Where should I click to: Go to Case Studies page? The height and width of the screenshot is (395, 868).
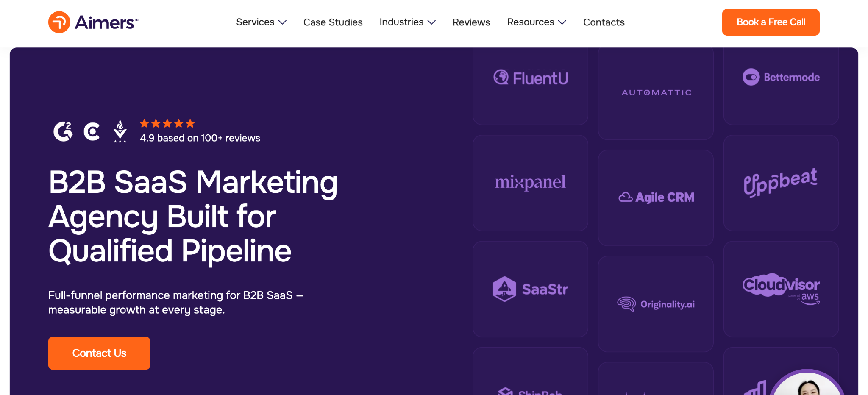333,22
